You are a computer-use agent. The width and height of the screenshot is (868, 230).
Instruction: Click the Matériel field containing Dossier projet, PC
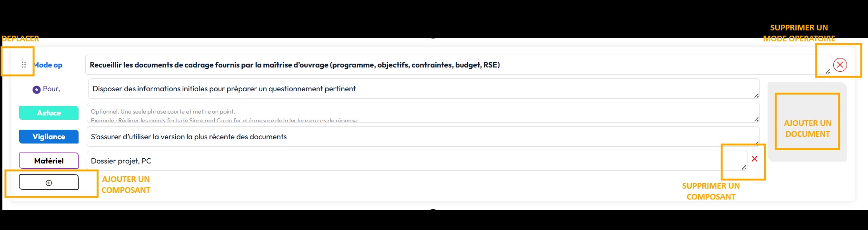pyautogui.click(x=417, y=161)
